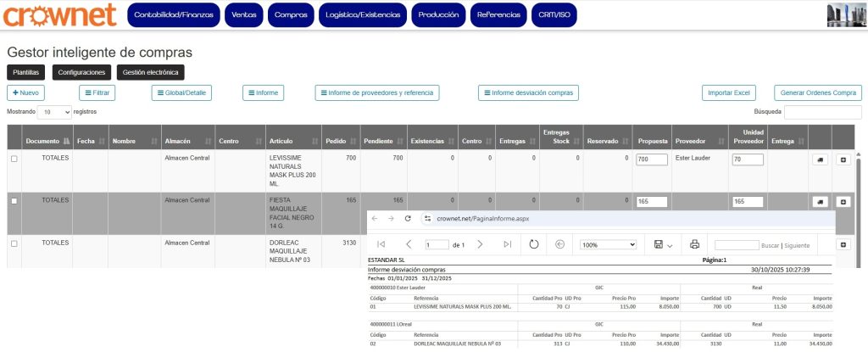Click the Generar Ordenes Compra button
Viewport: 868px width, 352px height.
[x=817, y=92]
